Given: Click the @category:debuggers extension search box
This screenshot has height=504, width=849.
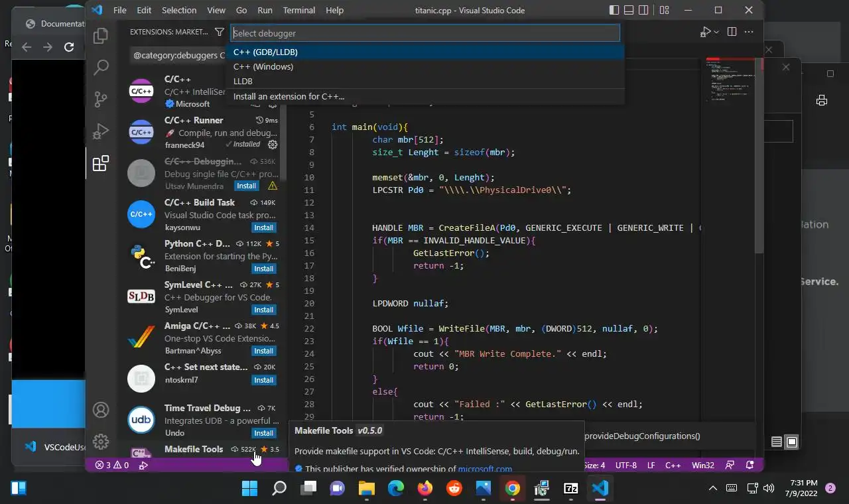Looking at the screenshot, I should click(180, 55).
